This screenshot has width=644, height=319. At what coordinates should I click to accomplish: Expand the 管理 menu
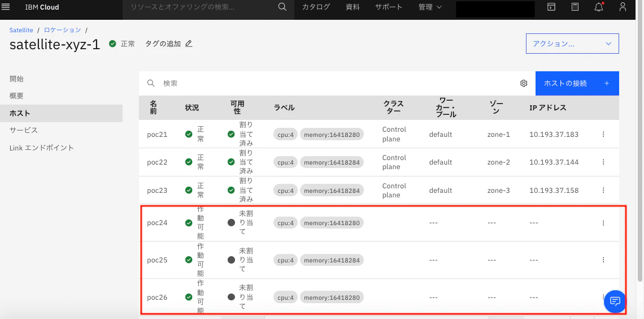point(430,7)
